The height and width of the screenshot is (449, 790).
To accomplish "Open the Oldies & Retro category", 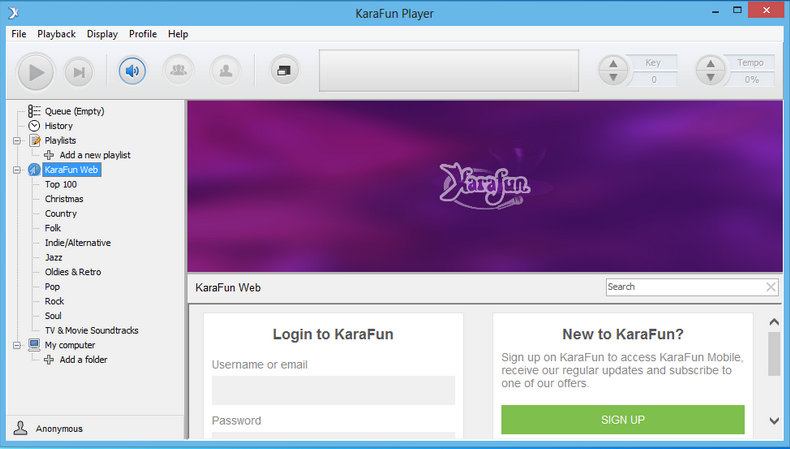I will 73,272.
